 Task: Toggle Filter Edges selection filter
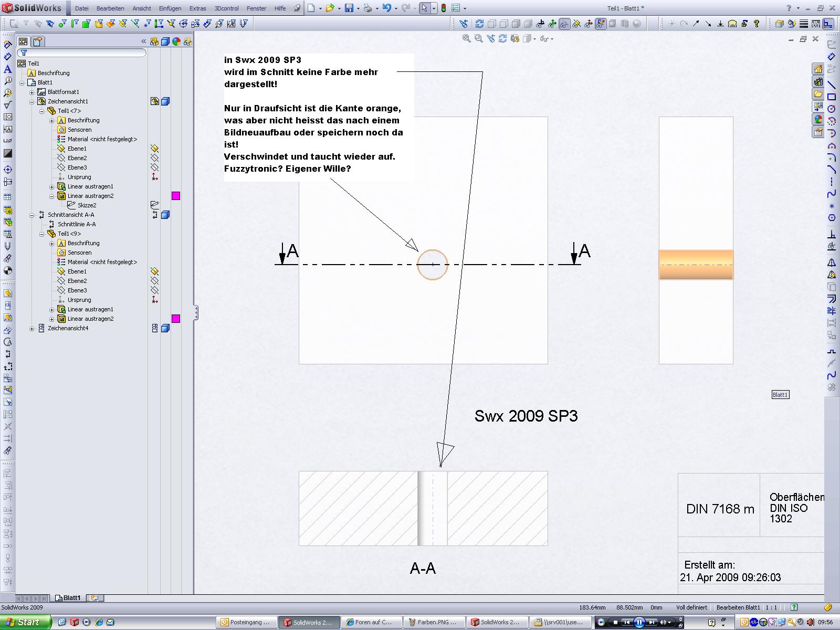[x=74, y=24]
